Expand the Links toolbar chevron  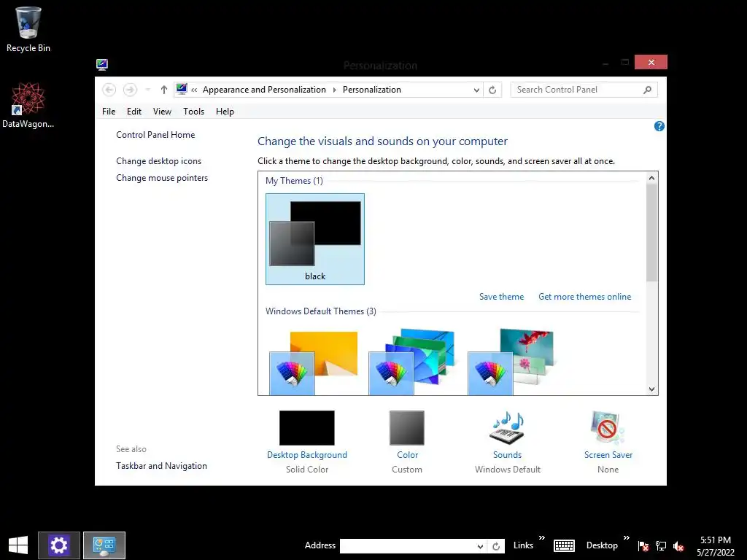point(542,537)
